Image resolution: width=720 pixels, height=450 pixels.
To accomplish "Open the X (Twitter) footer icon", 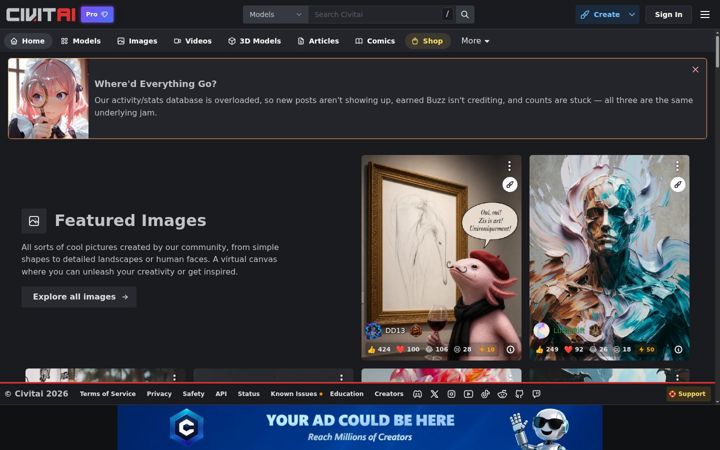I will (x=434, y=394).
